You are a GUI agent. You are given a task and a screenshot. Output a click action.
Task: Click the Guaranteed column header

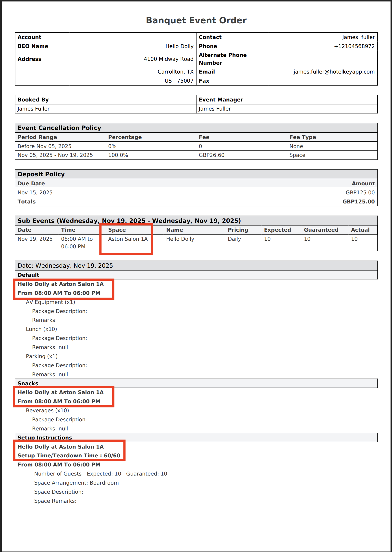click(321, 230)
